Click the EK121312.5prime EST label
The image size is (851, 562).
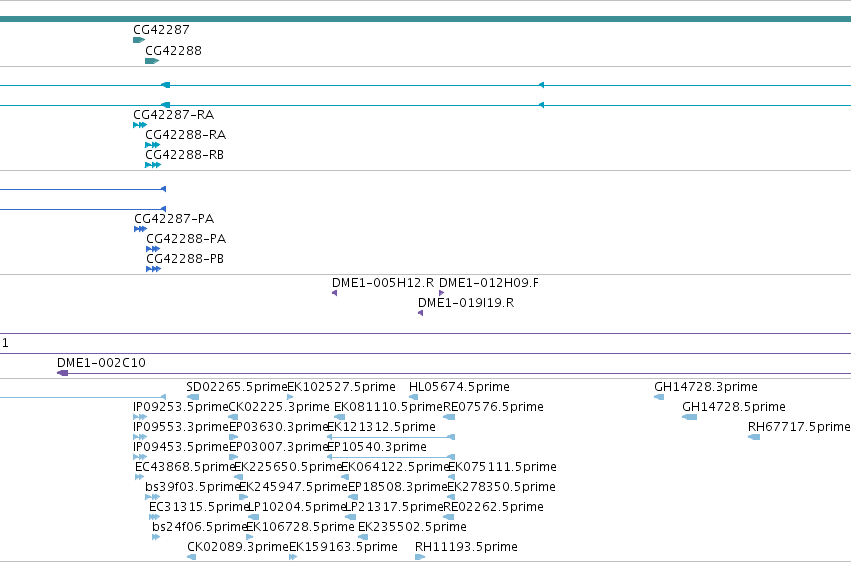click(x=381, y=427)
